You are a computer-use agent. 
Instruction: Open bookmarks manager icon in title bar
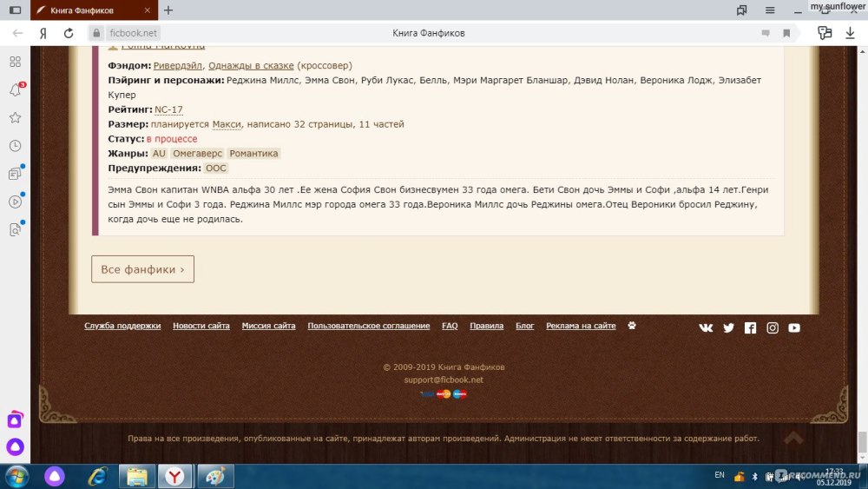coord(741,10)
